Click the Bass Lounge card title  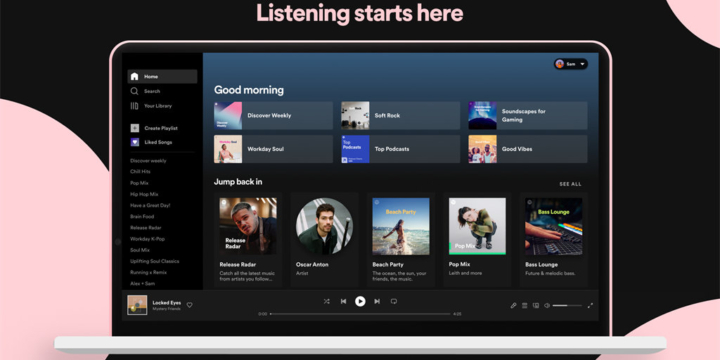(x=541, y=264)
